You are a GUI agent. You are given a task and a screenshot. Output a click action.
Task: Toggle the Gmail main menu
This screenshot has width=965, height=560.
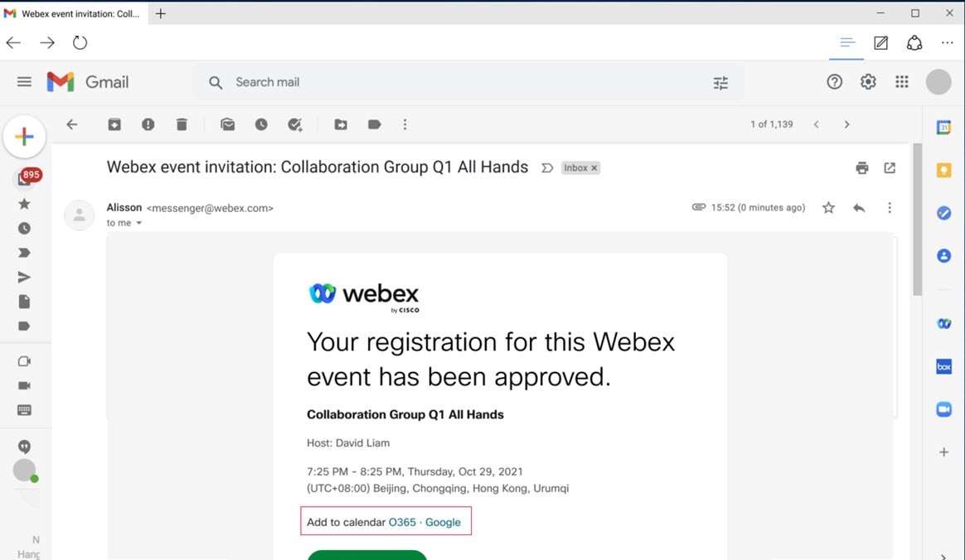click(24, 82)
